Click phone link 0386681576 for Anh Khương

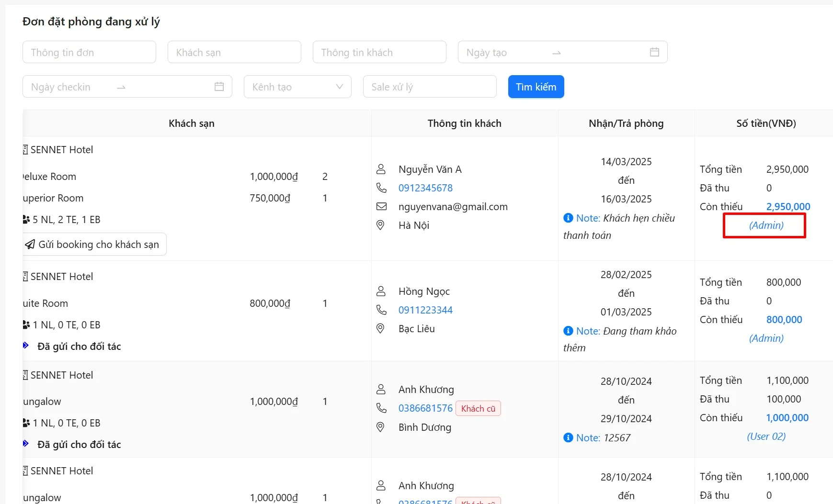pyautogui.click(x=425, y=408)
